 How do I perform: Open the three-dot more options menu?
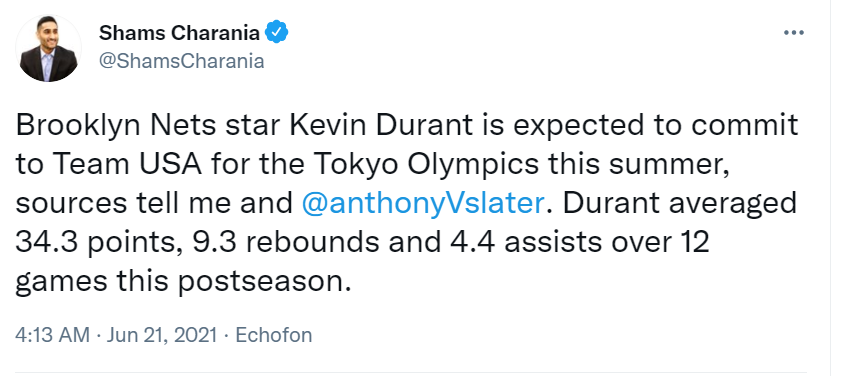point(793,33)
